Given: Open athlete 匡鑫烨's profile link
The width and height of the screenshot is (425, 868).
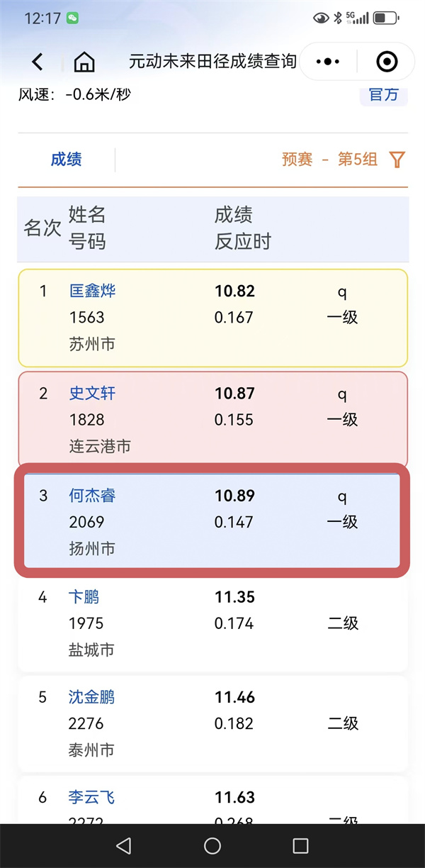Looking at the screenshot, I should tap(93, 291).
